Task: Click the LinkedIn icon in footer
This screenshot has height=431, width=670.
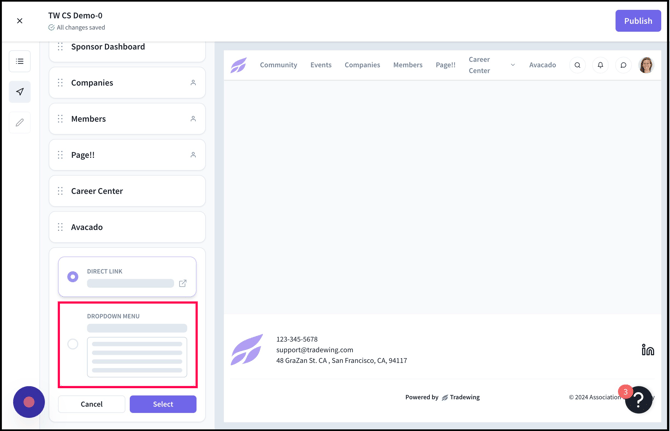Action: (x=647, y=350)
